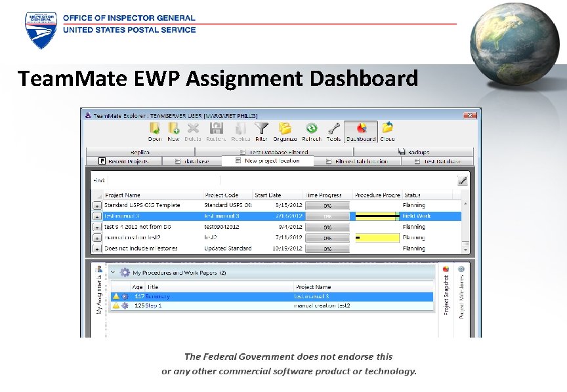Collapse the My Procedures and Work Papers group

[x=112, y=272]
